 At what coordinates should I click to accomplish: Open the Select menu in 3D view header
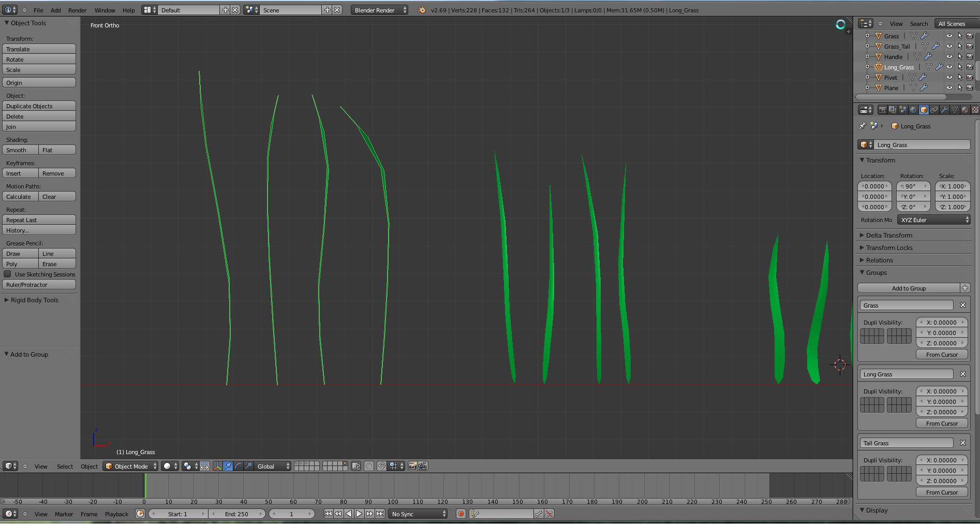click(65, 466)
